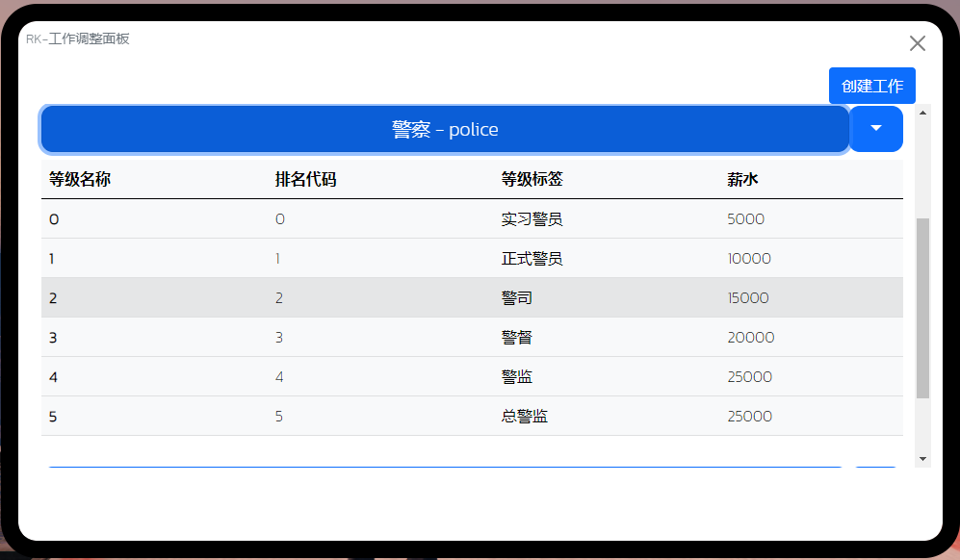Select the 警司 grade label
Image resolution: width=960 pixels, height=560 pixels.
(x=517, y=298)
